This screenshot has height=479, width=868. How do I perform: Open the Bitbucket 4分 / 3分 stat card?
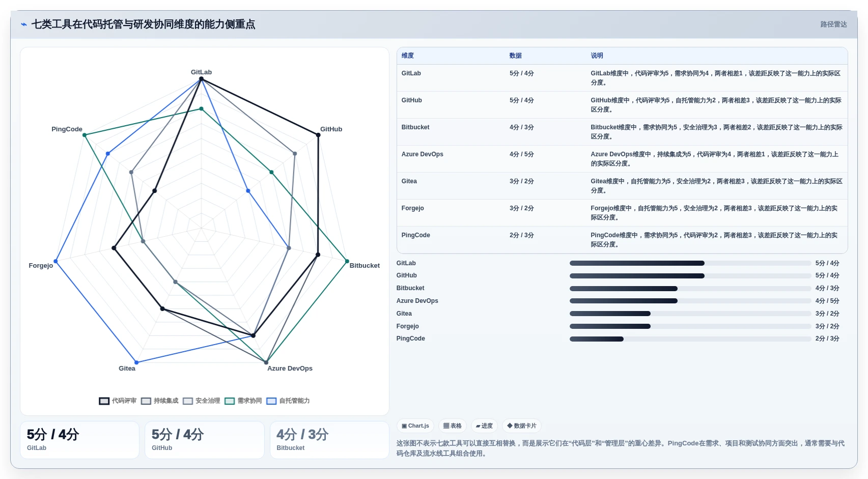click(x=329, y=440)
